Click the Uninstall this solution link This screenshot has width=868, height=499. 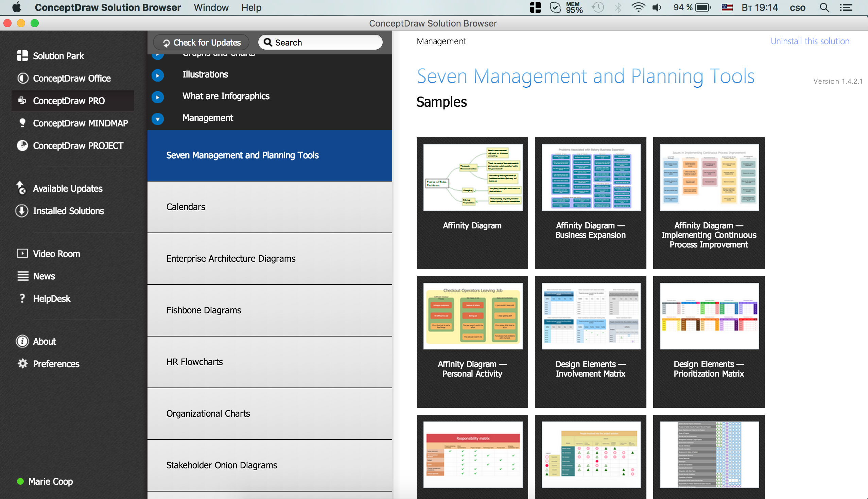(810, 41)
